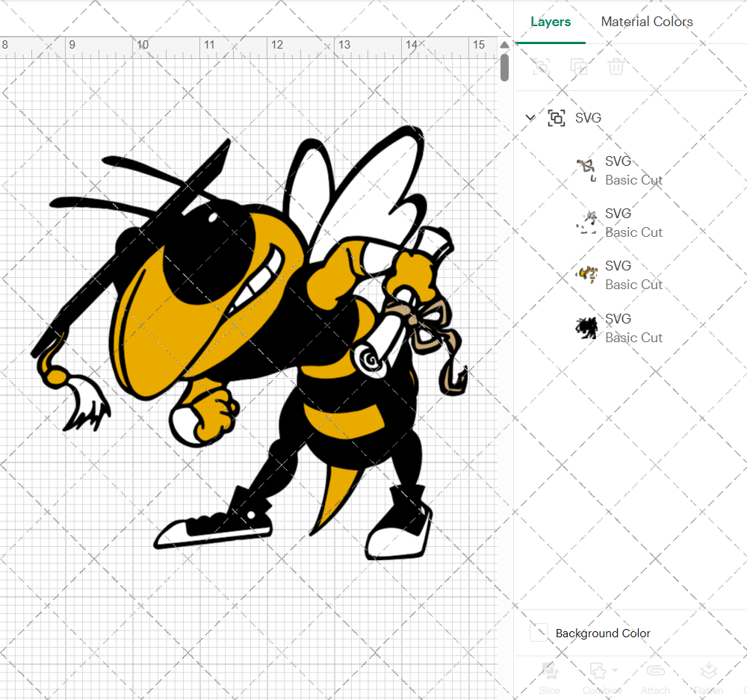Click the vertical scrollbar thumb
Screen dimensions: 747x700
[x=504, y=67]
